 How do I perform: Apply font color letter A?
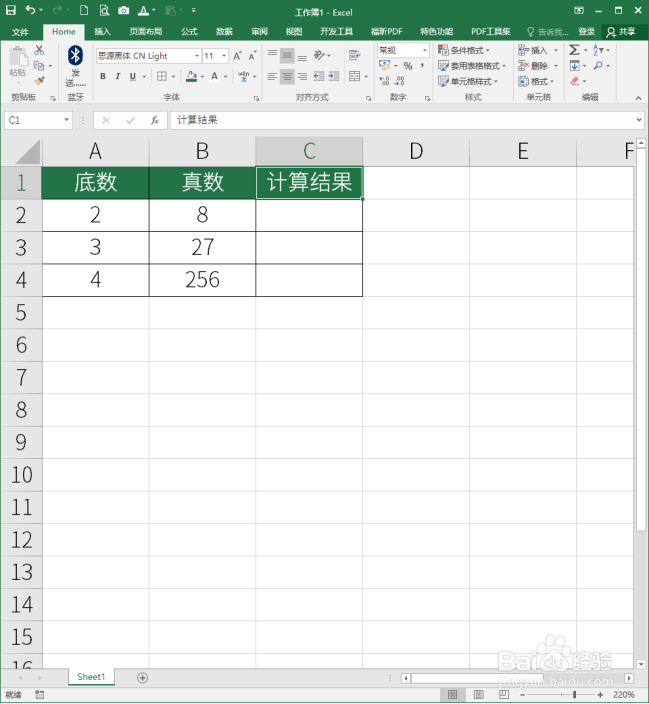click(x=215, y=76)
